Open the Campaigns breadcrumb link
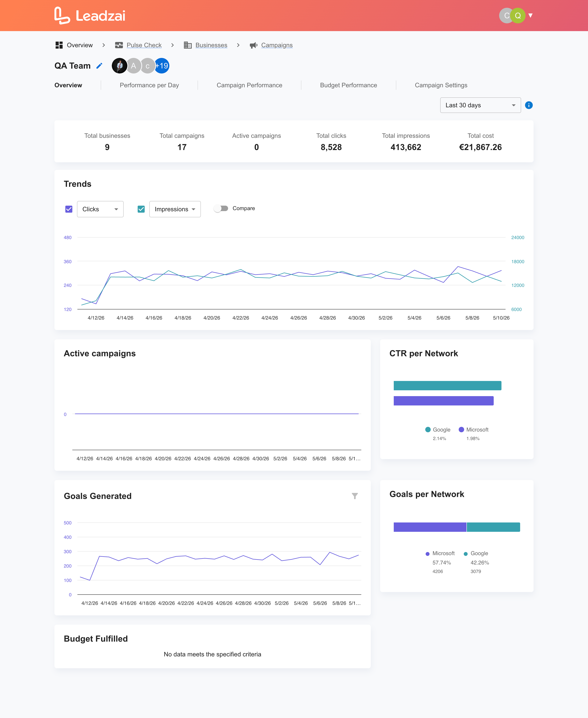Viewport: 588px width, 718px height. [277, 45]
